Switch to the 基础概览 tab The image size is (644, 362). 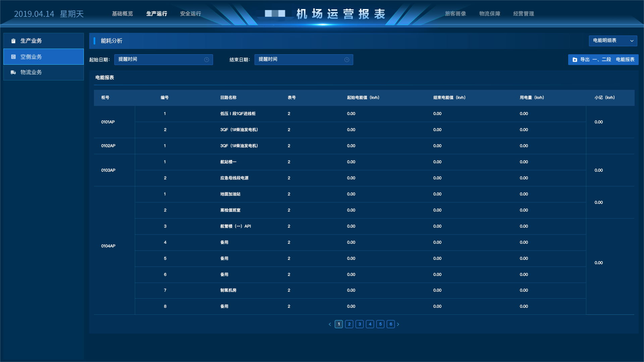point(122,14)
